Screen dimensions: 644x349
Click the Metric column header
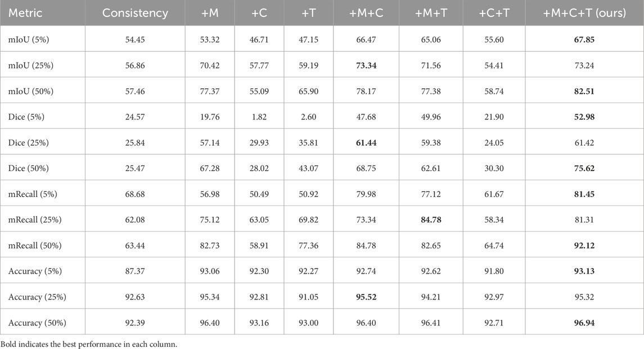pyautogui.click(x=25, y=13)
